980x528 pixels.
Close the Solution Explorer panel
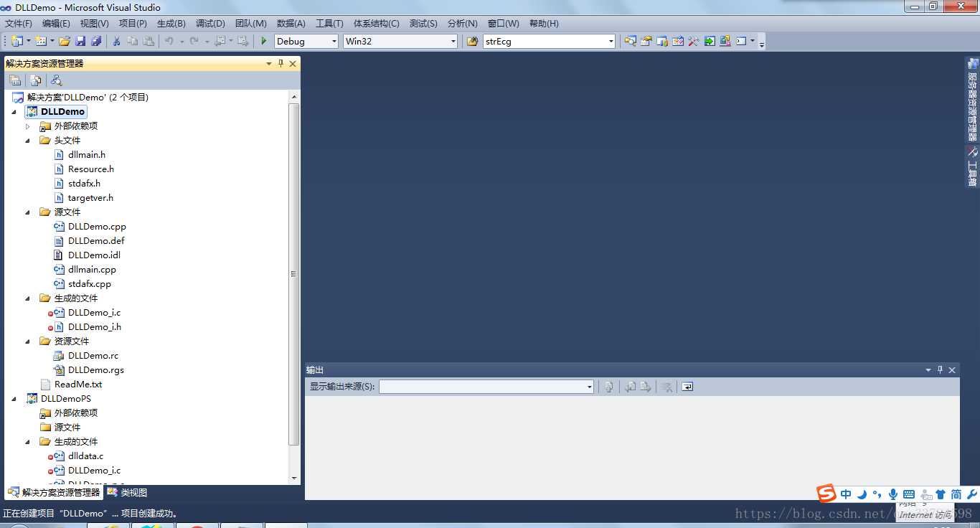[293, 63]
